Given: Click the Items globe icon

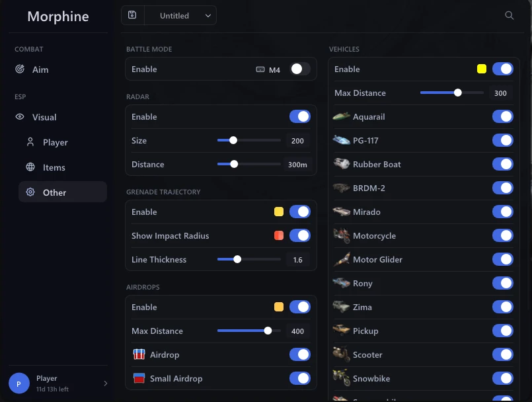Looking at the screenshot, I should (30, 167).
